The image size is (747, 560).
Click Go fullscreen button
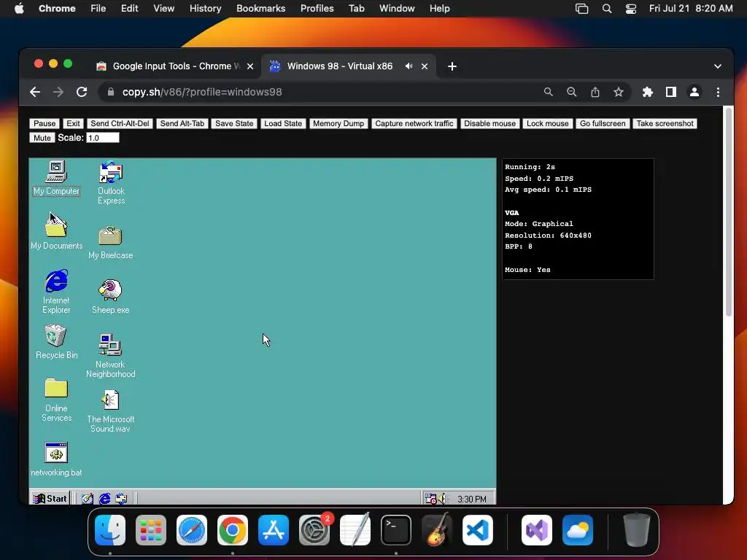602,123
